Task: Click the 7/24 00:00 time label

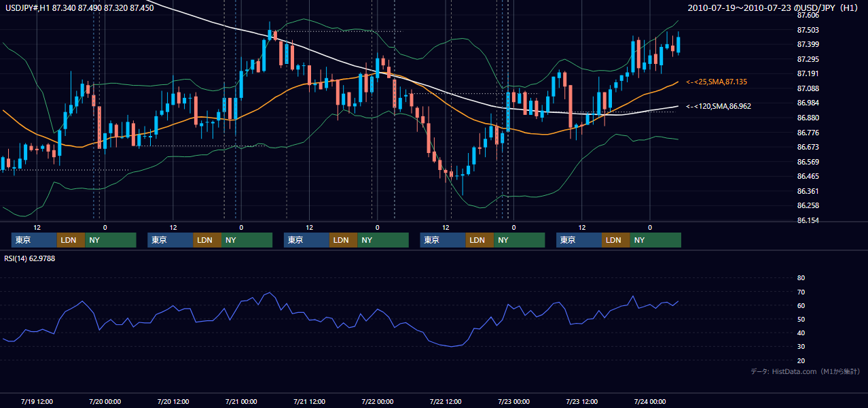Action: pos(650,401)
